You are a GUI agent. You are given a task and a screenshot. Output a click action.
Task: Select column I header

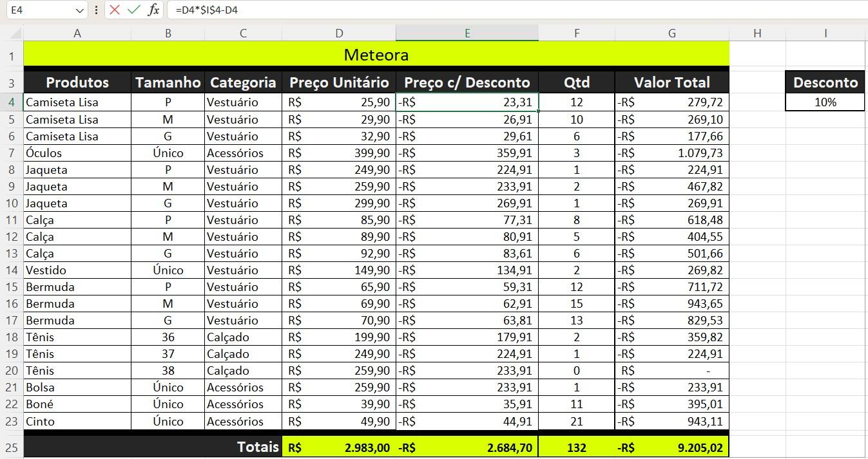[825, 33]
